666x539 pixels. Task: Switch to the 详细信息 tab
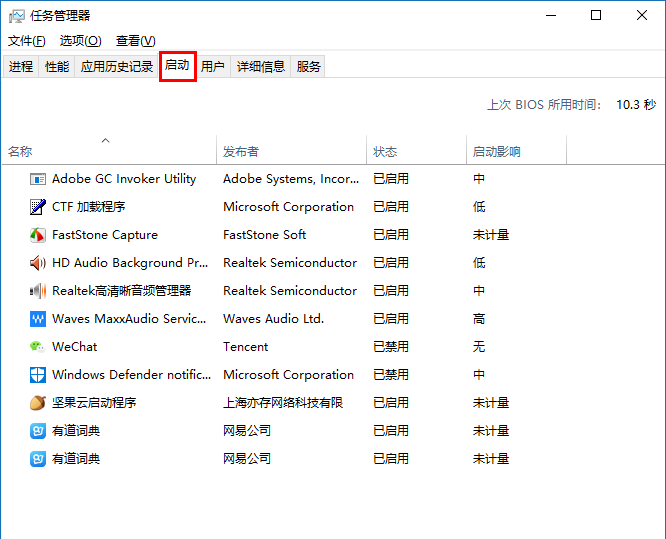coord(261,67)
